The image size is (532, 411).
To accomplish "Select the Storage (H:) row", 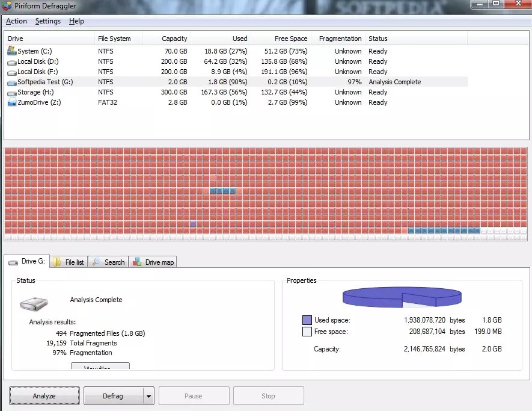I will [236, 92].
